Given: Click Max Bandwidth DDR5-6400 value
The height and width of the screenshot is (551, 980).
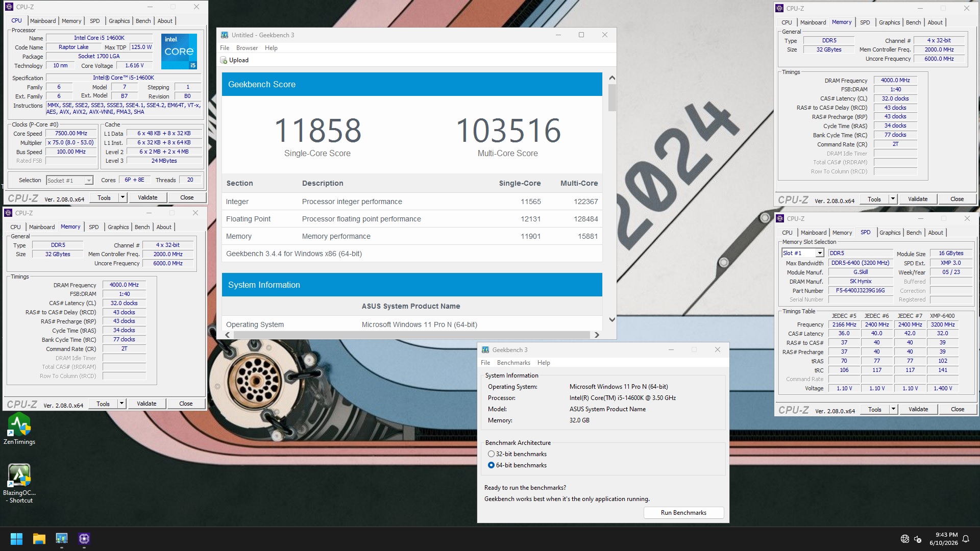Looking at the screenshot, I should pos(860,263).
